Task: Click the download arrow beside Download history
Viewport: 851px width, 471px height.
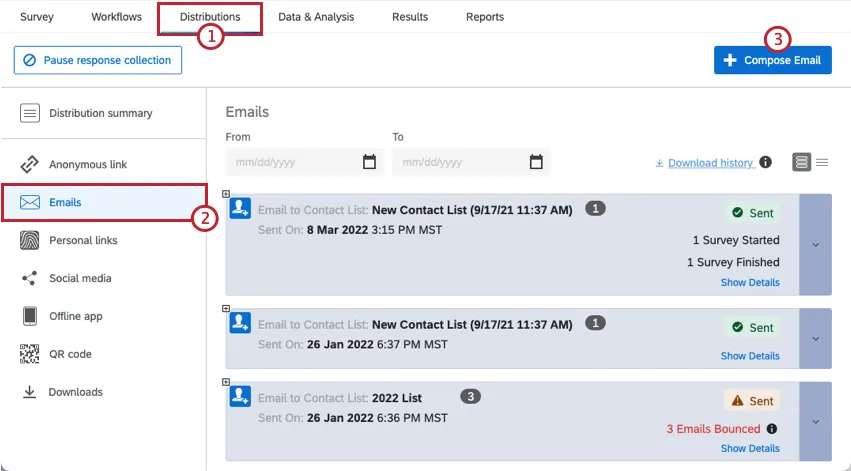Action: click(x=659, y=163)
